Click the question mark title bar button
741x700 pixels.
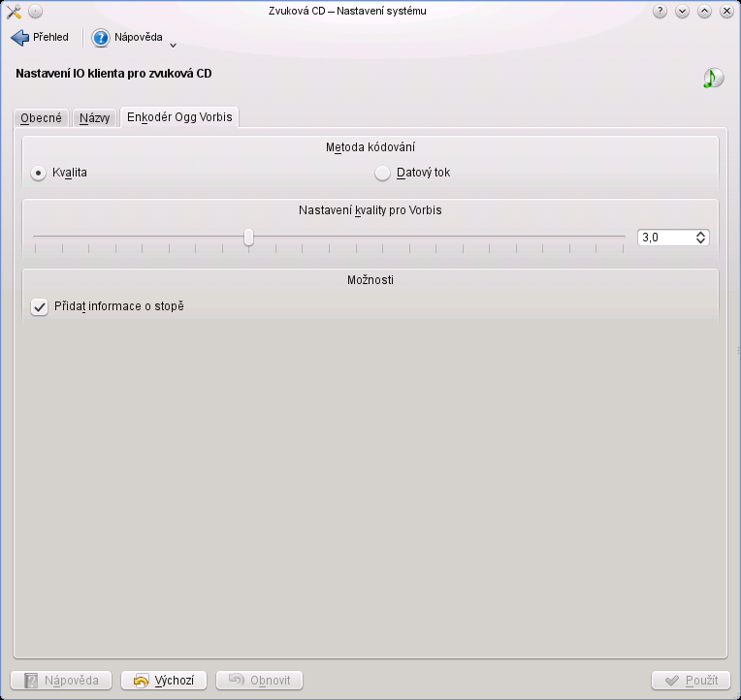click(x=660, y=11)
